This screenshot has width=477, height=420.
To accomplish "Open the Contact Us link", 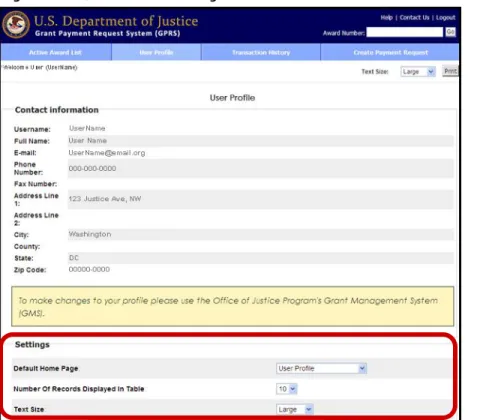I will click(414, 18).
